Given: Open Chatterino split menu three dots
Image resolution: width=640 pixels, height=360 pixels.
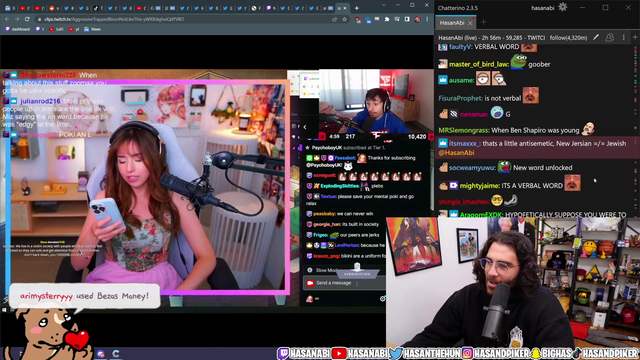Looking at the screenshot, I should [x=623, y=38].
